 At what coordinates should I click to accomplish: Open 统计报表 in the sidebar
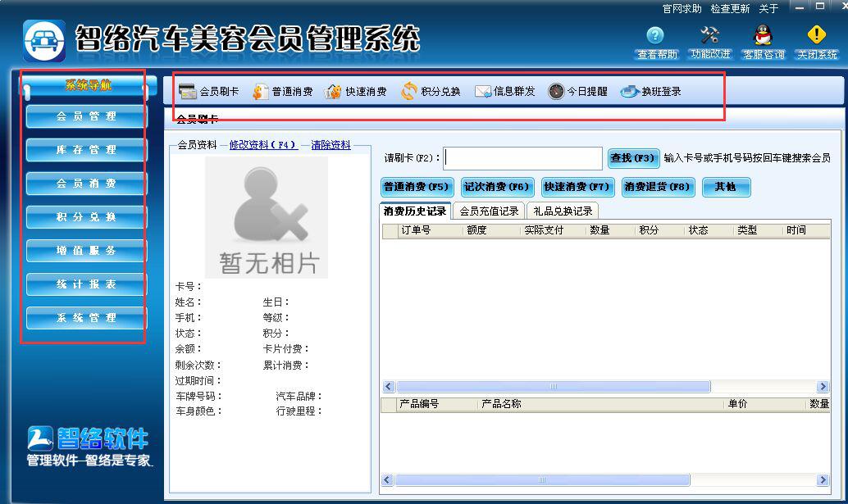87,284
